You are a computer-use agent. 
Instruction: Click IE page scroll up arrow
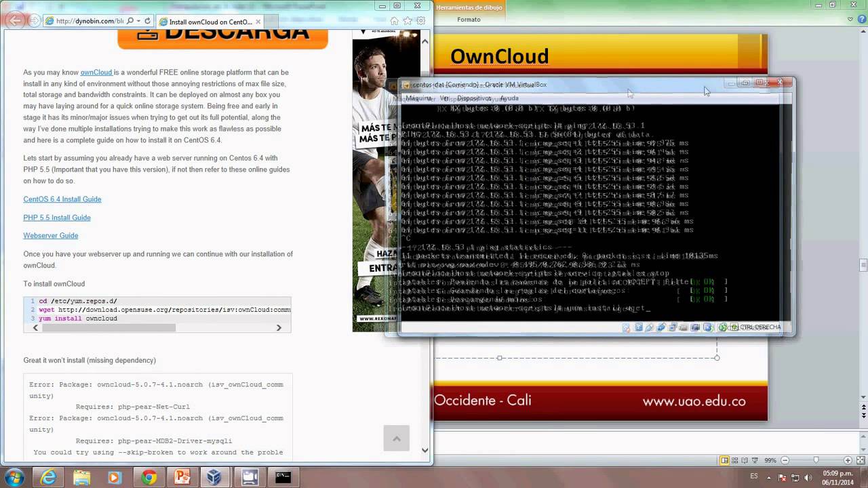[x=425, y=41]
